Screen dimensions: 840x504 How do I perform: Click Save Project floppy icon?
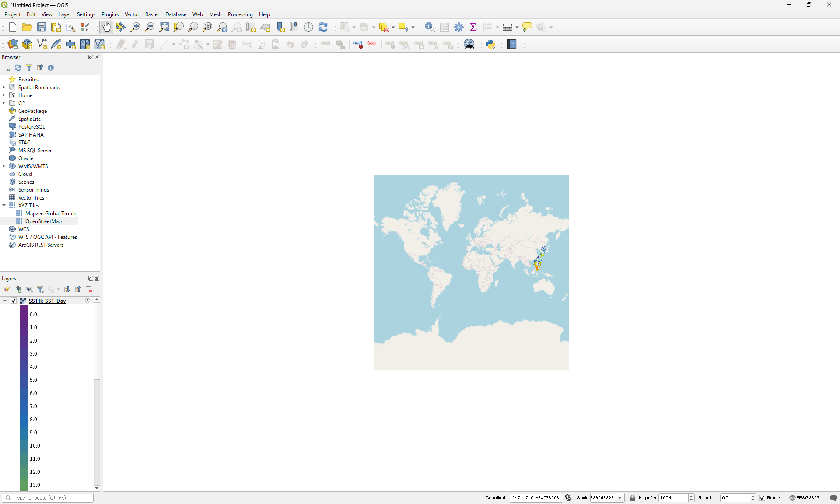coord(42,27)
